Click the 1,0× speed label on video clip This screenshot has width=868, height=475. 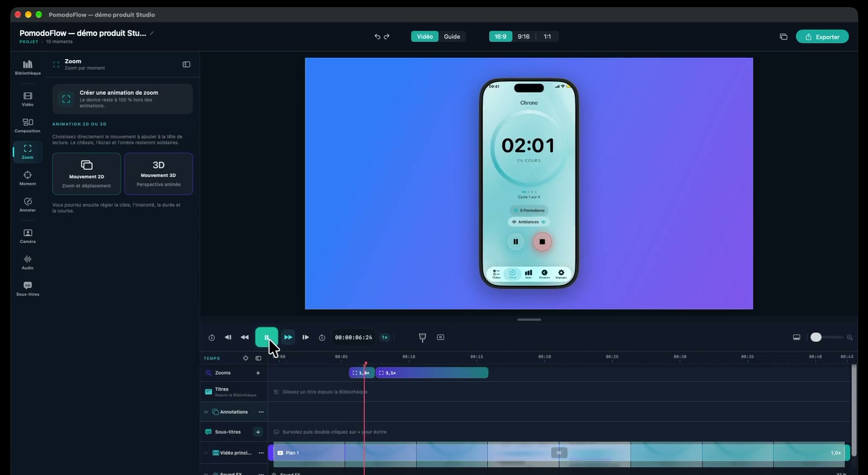836,453
